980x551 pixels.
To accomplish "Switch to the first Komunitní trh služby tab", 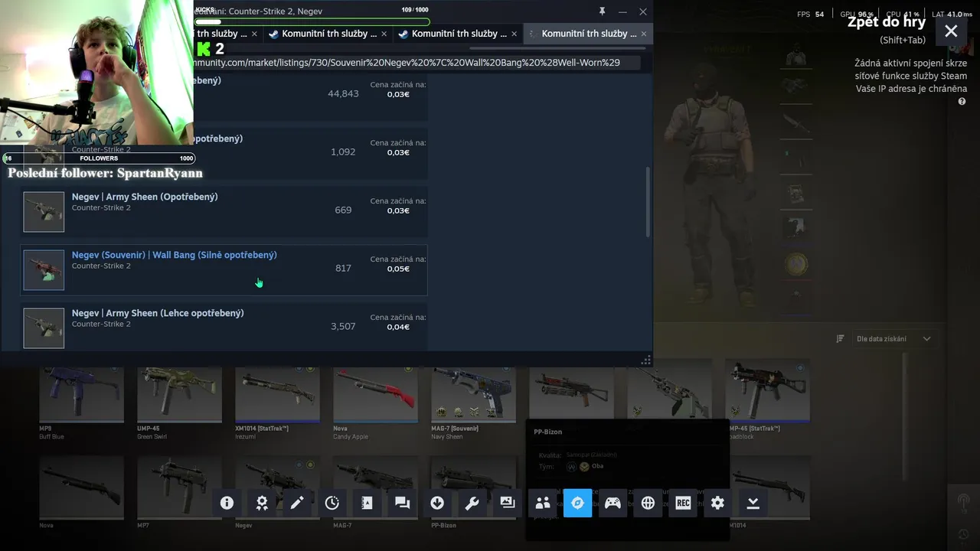I will coord(227,34).
